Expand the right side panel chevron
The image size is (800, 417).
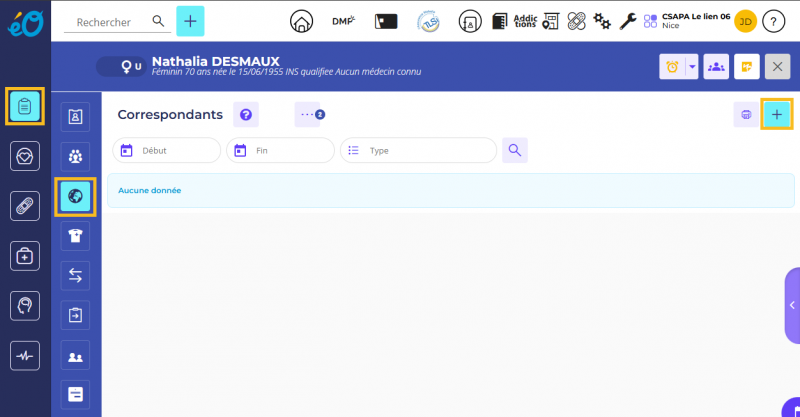(792, 305)
